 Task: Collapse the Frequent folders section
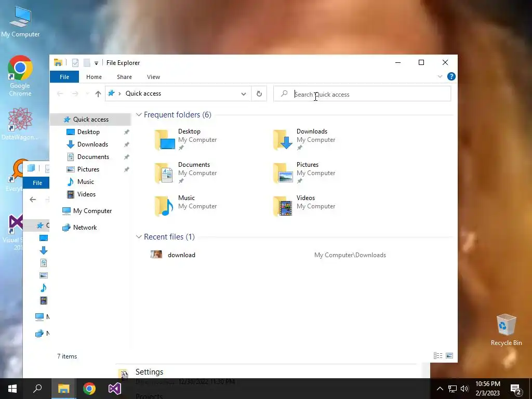point(138,115)
